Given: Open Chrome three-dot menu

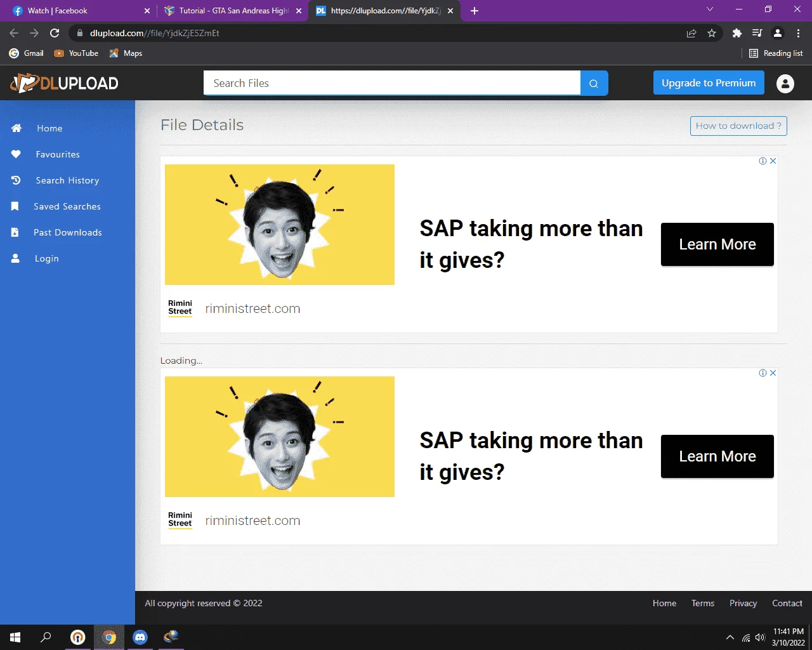Looking at the screenshot, I should 798,33.
